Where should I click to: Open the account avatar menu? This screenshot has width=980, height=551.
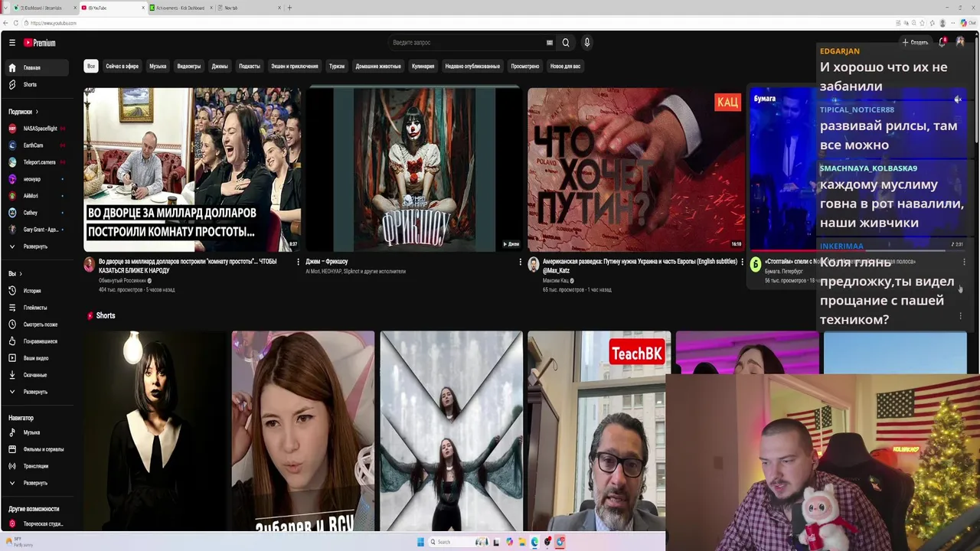pyautogui.click(x=960, y=43)
